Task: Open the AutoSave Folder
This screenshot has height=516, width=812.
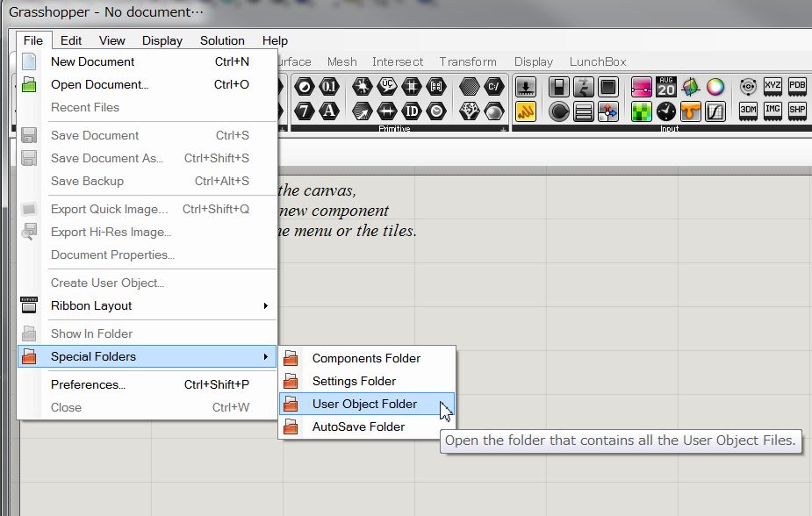Action: (x=367, y=426)
